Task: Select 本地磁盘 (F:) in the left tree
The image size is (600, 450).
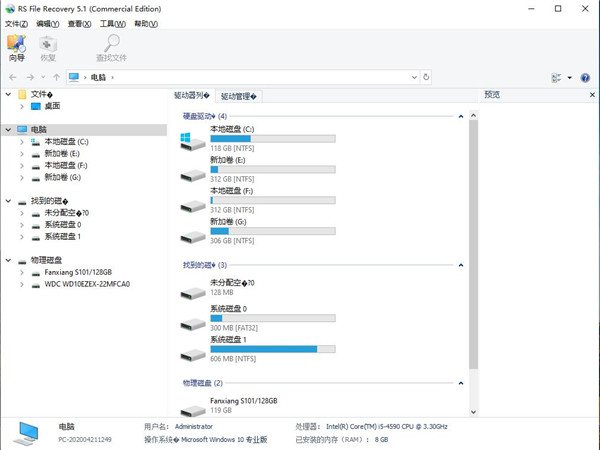Action: [66, 166]
